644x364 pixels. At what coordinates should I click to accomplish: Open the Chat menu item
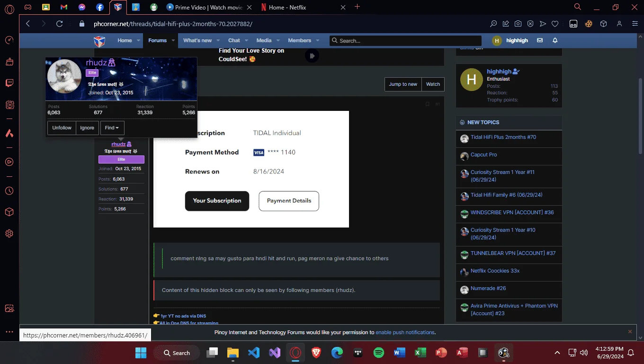pyautogui.click(x=234, y=40)
